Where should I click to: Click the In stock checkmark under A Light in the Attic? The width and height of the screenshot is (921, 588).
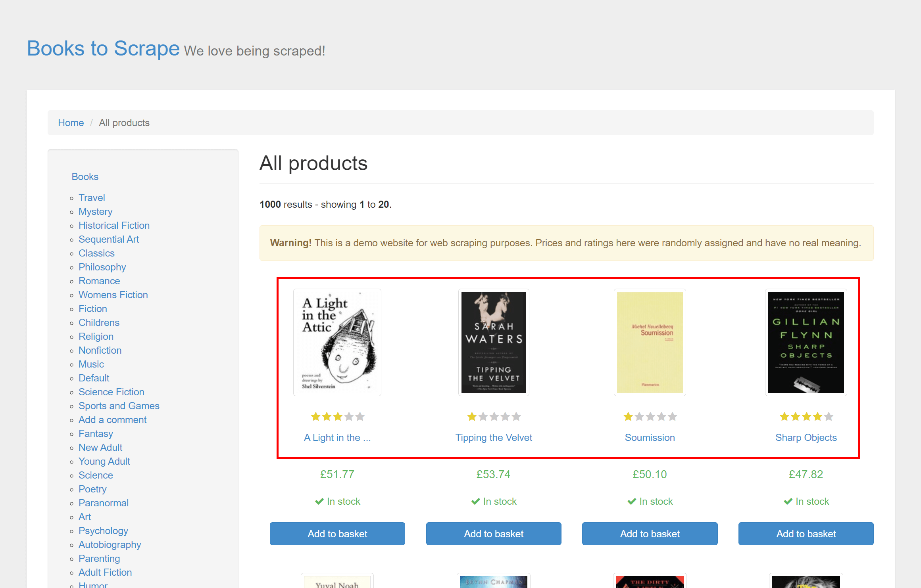point(319,501)
